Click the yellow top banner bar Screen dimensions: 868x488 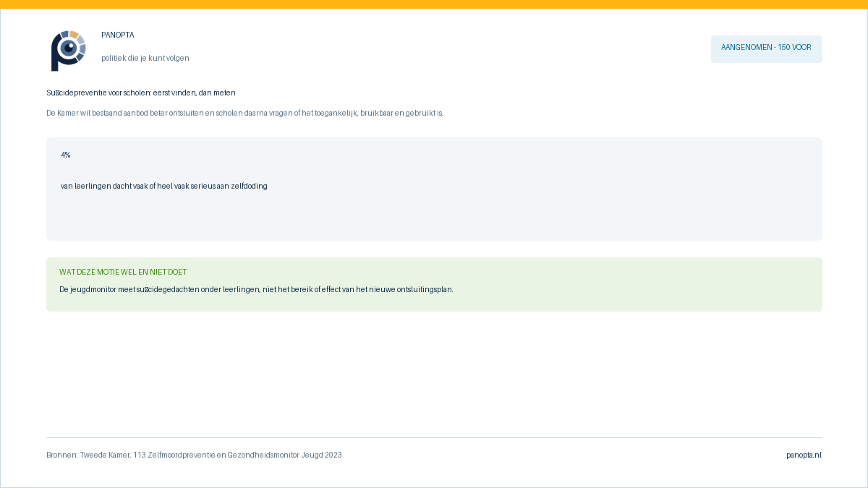point(434,4)
